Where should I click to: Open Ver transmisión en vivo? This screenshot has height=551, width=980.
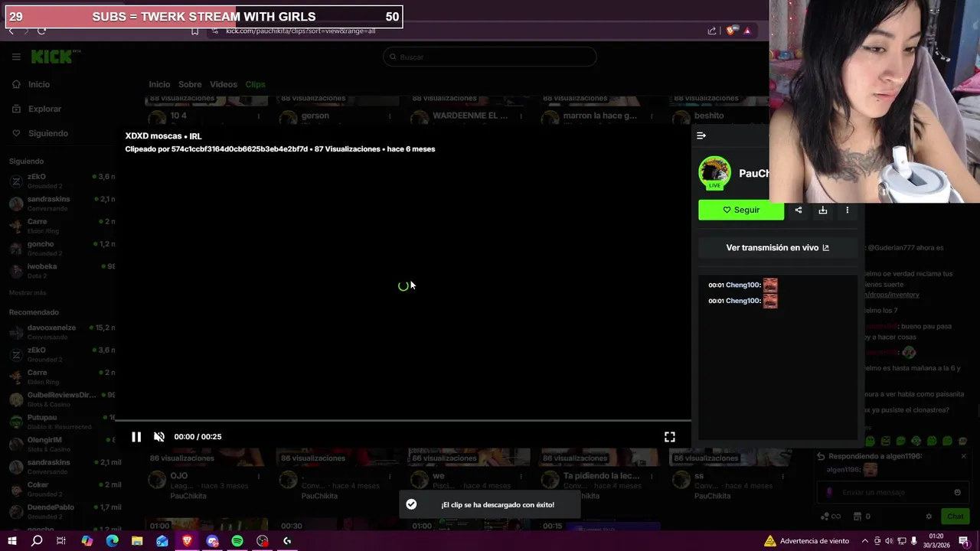click(x=777, y=248)
